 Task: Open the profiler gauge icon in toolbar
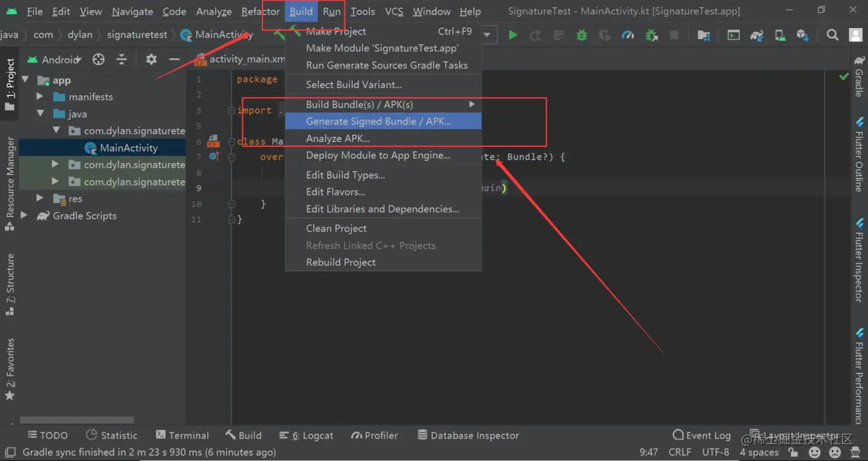point(628,35)
